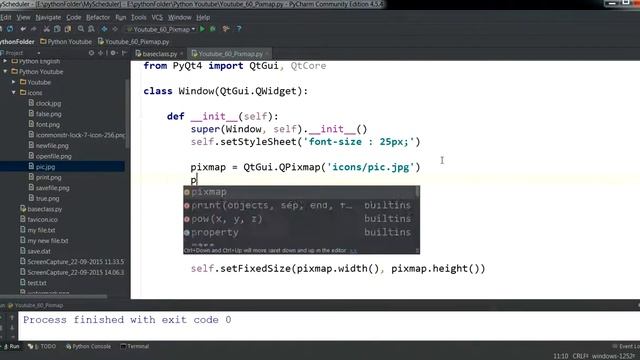The width and height of the screenshot is (640, 360).
Task: Close the baseclass.py tab
Action: (182, 54)
